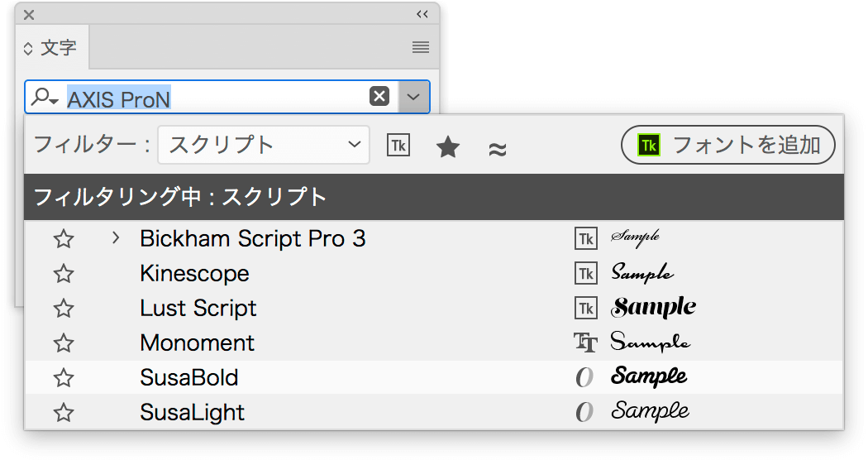
Task: Expand the Bickham Script Pro 3 family
Action: (x=115, y=237)
